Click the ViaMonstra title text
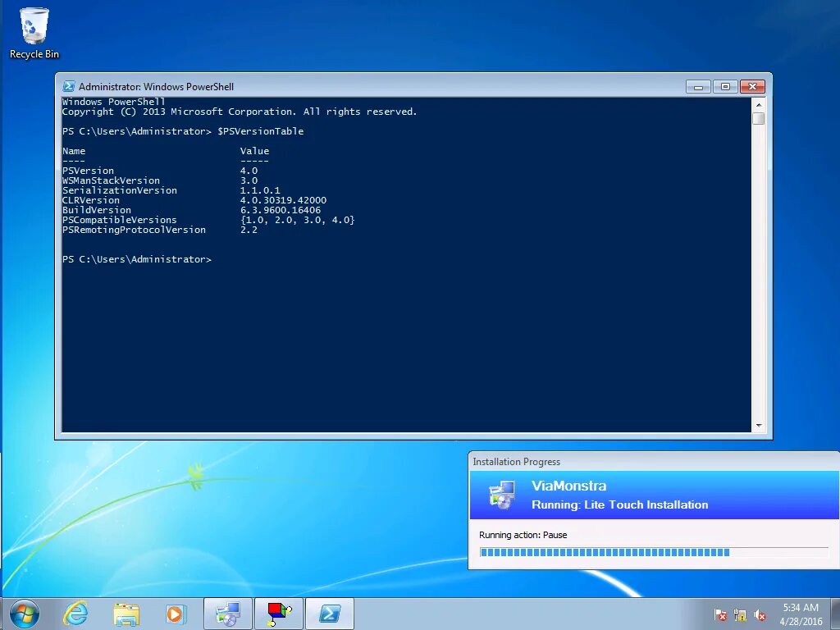Image resolution: width=840 pixels, height=630 pixels. coord(569,486)
